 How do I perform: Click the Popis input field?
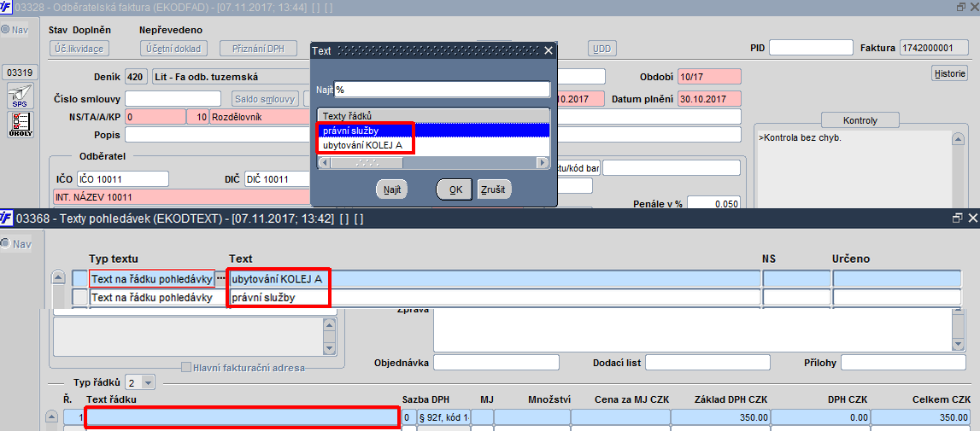(x=218, y=135)
